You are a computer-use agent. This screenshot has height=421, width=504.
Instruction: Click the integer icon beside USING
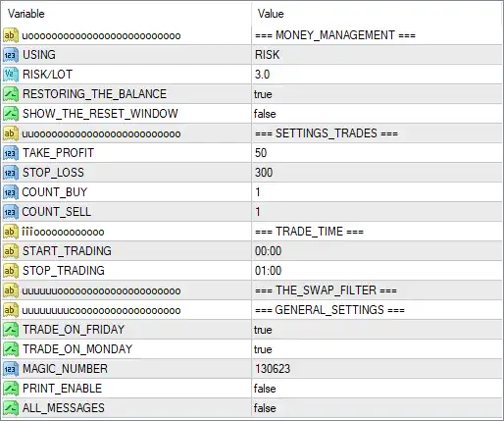(x=11, y=55)
